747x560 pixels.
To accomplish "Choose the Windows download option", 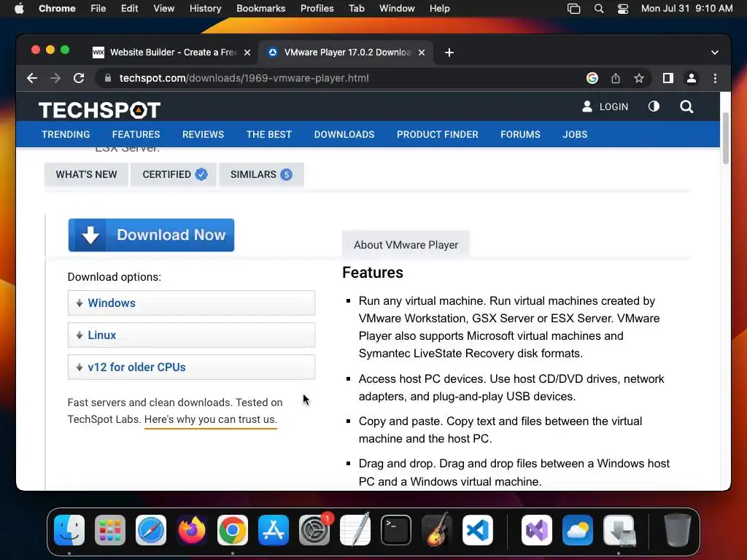I will point(191,303).
